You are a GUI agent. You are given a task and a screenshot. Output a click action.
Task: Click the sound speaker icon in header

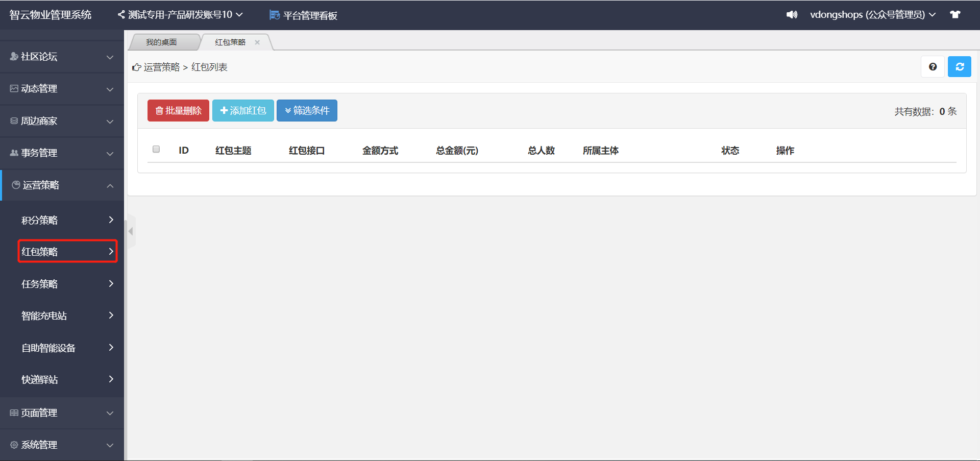pyautogui.click(x=792, y=15)
